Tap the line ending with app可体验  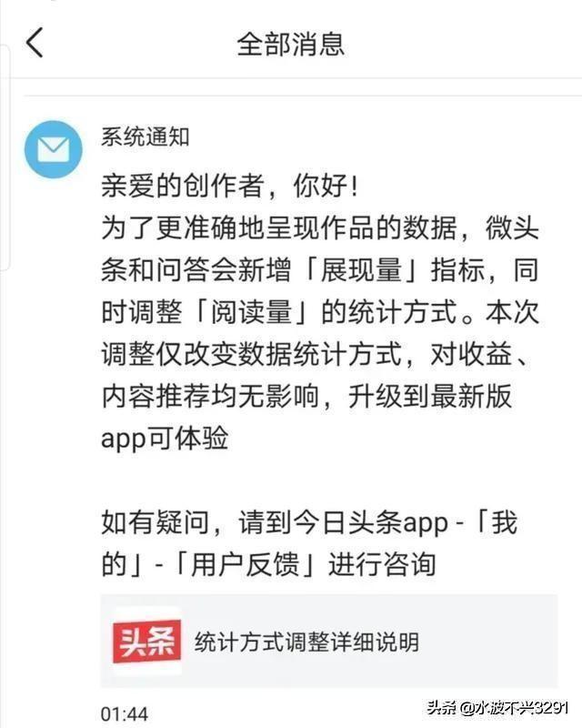pyautogui.click(x=165, y=438)
